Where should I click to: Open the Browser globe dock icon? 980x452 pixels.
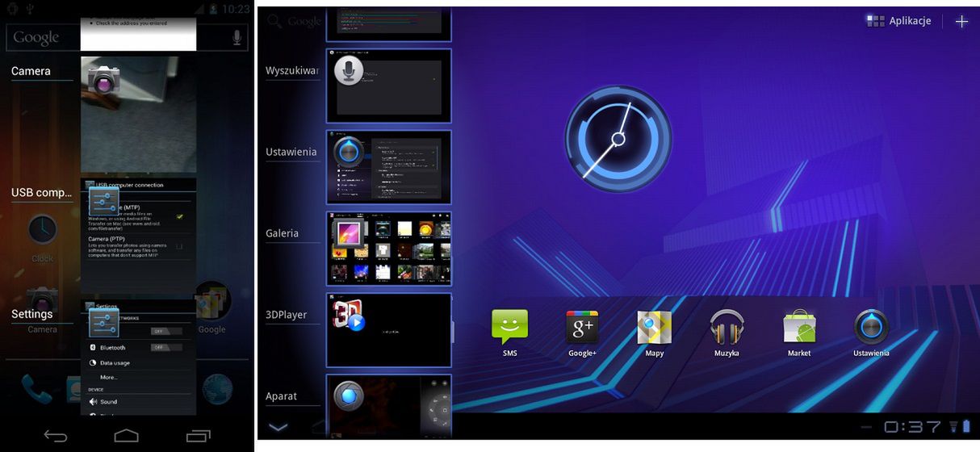(x=217, y=389)
